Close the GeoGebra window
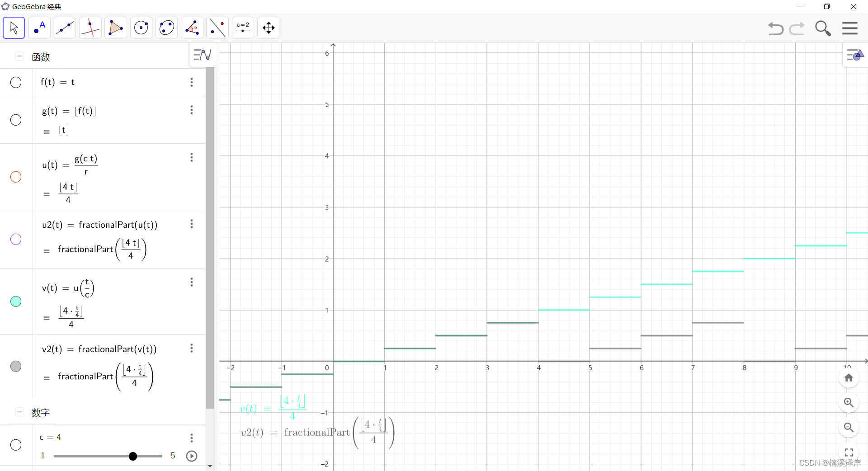 (854, 6)
